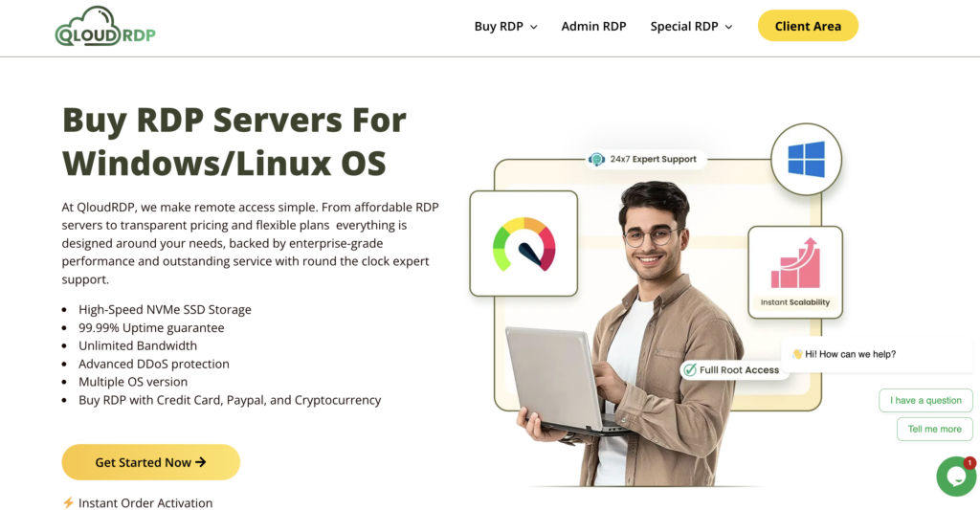The height and width of the screenshot is (510, 980).
Task: Click 'Advanced DDoS protection' list item
Action: click(154, 364)
